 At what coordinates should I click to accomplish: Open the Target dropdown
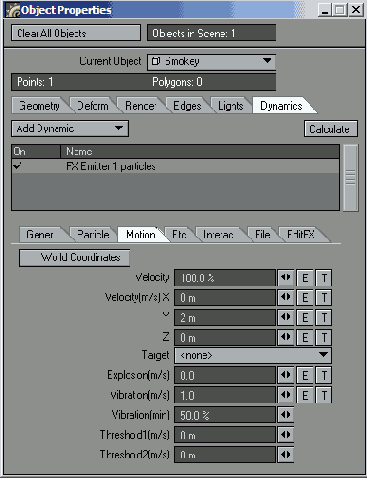[x=253, y=355]
